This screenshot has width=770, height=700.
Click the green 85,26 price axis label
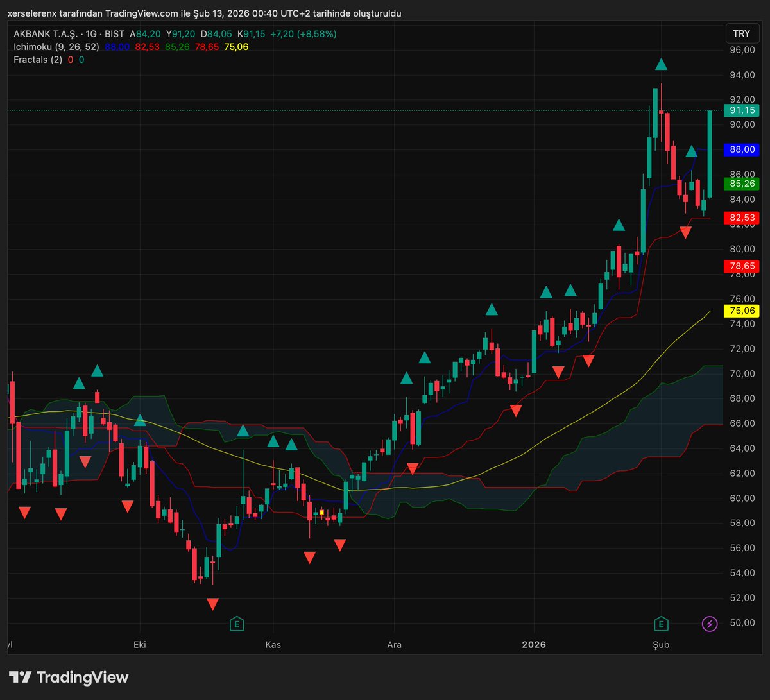(740, 184)
